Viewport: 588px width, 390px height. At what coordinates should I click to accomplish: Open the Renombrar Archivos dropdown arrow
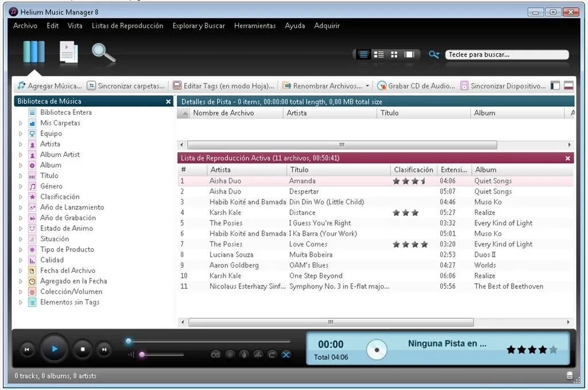pyautogui.click(x=367, y=86)
